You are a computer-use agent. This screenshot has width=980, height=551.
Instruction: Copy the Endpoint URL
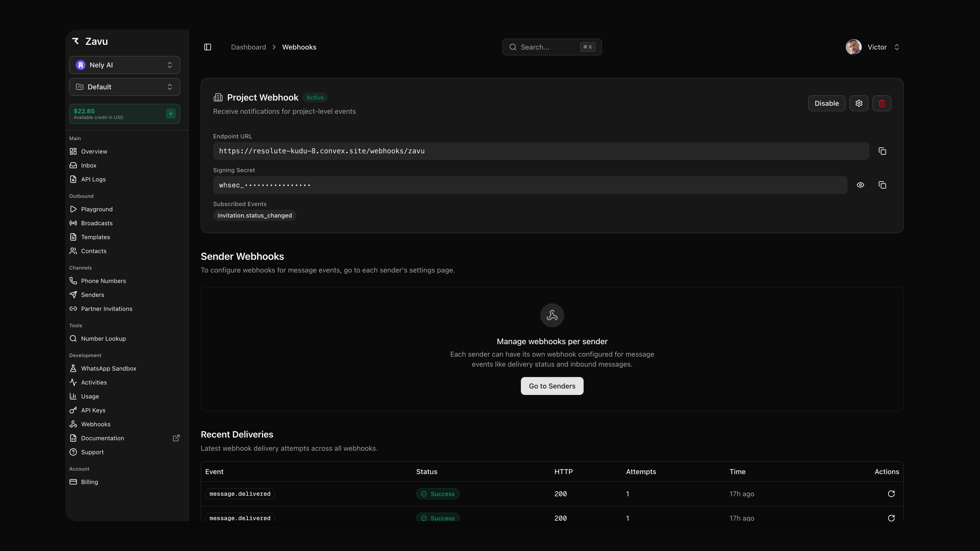tap(882, 151)
